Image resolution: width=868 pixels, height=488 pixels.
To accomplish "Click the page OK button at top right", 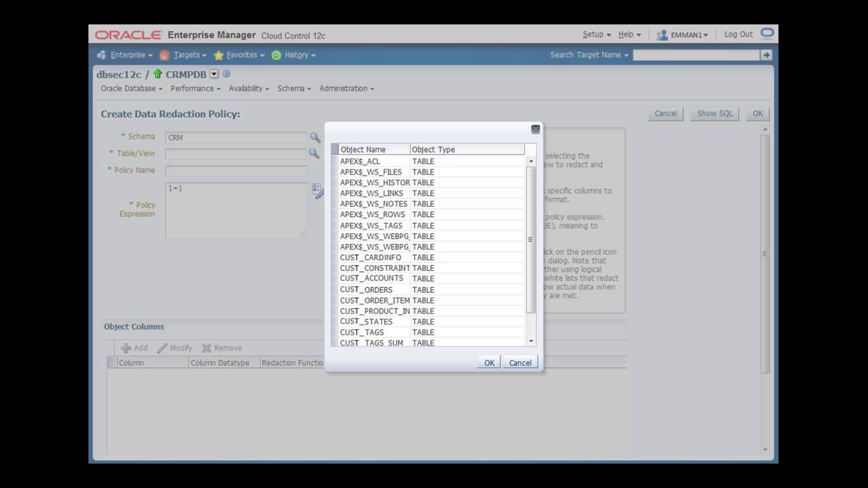I will (x=757, y=113).
